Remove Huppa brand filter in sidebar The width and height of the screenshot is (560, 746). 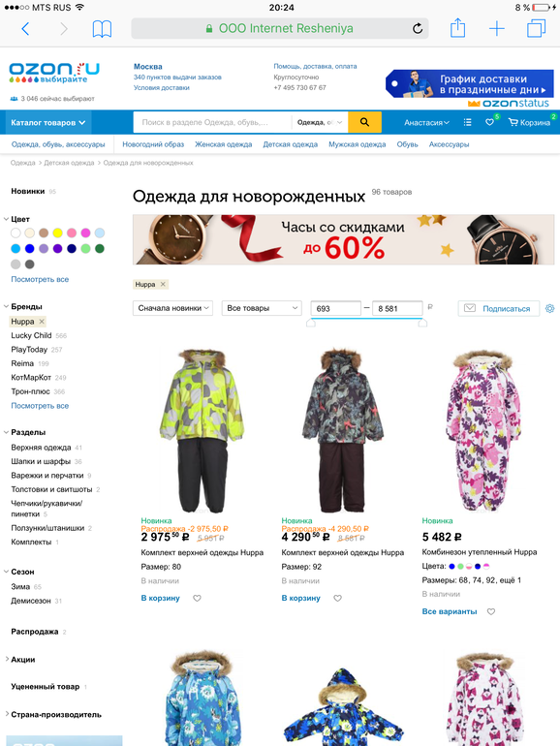click(42, 322)
